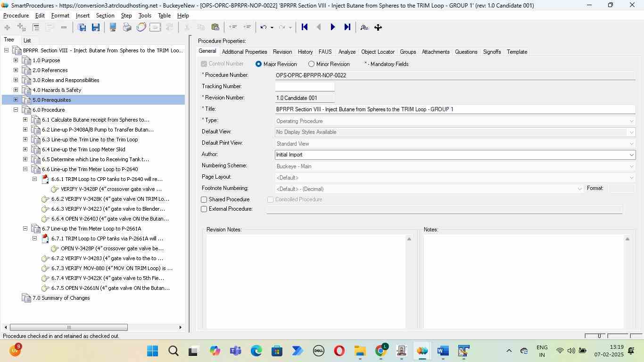Open the Author dropdown

point(631,155)
